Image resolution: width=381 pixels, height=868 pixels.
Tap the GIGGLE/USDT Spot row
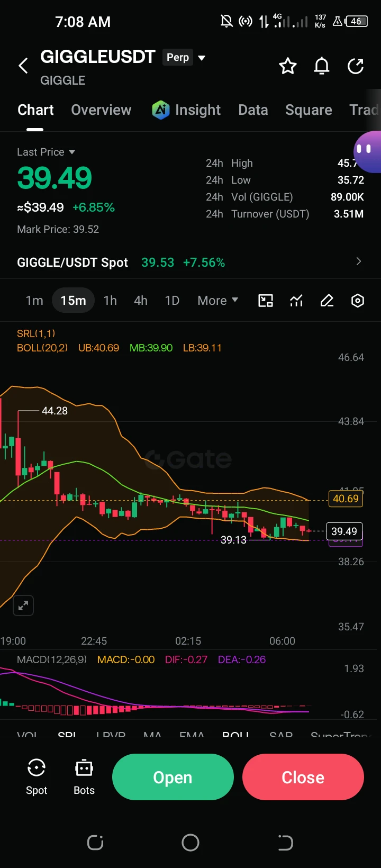(190, 262)
